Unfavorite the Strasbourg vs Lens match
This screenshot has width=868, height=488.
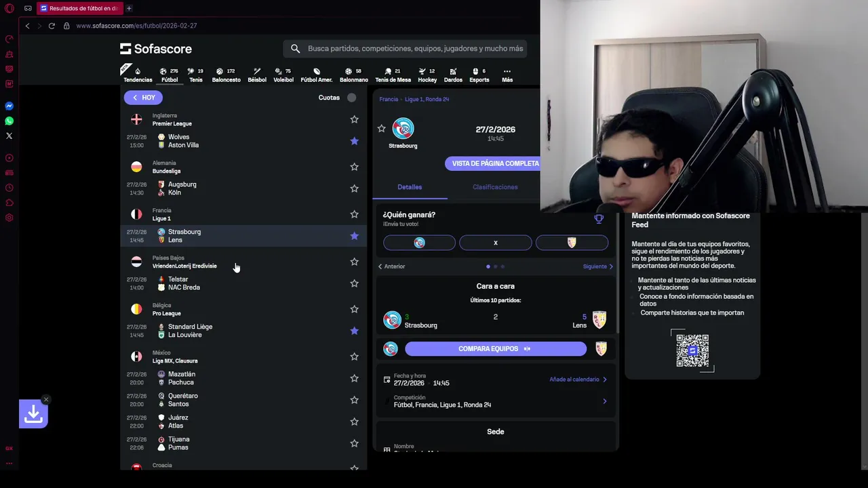[x=354, y=236]
